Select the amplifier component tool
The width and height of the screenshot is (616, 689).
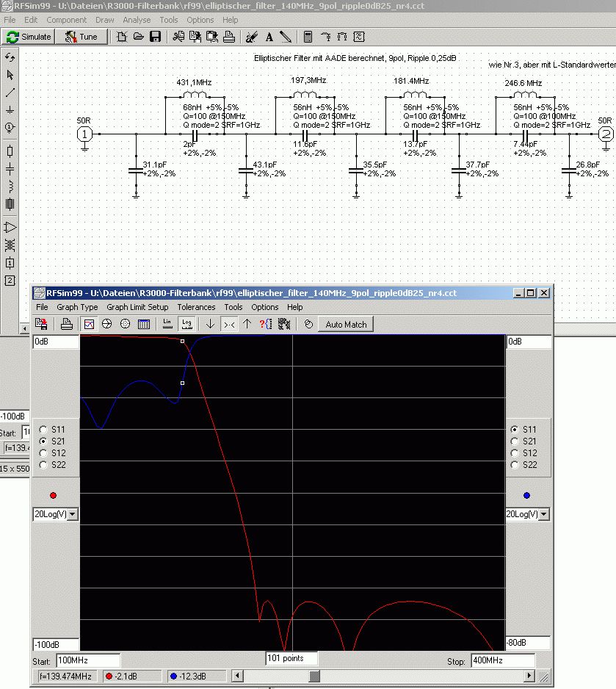[10, 227]
